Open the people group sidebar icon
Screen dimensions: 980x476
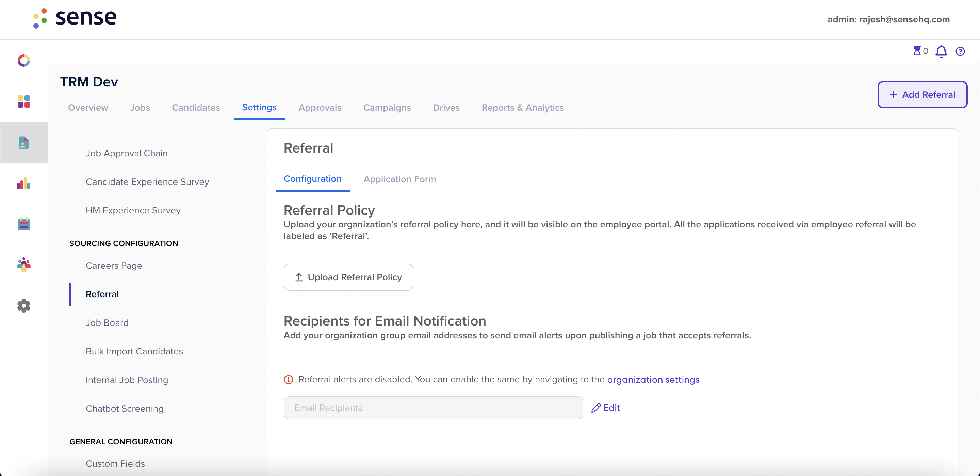pos(23,265)
